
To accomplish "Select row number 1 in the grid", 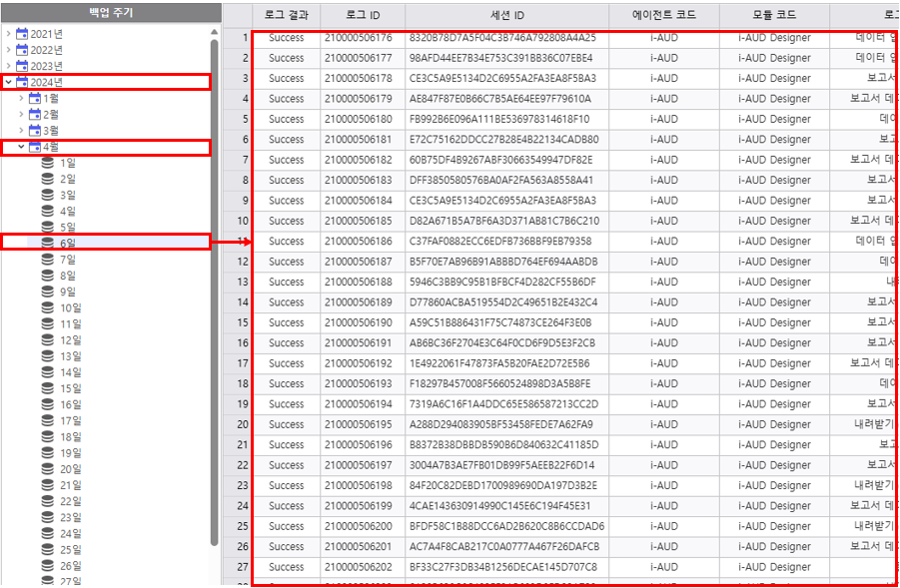I will coord(238,38).
